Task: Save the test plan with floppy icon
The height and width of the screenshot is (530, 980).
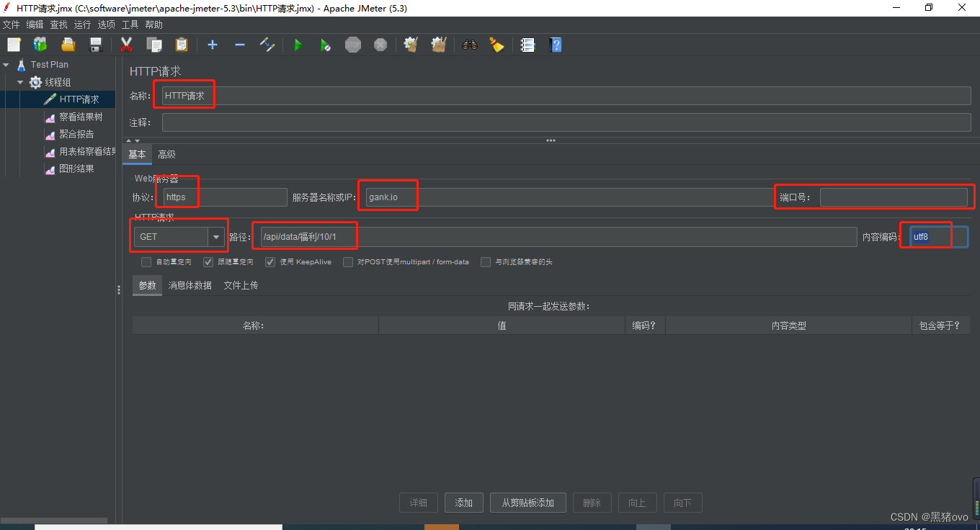Action: pos(95,45)
